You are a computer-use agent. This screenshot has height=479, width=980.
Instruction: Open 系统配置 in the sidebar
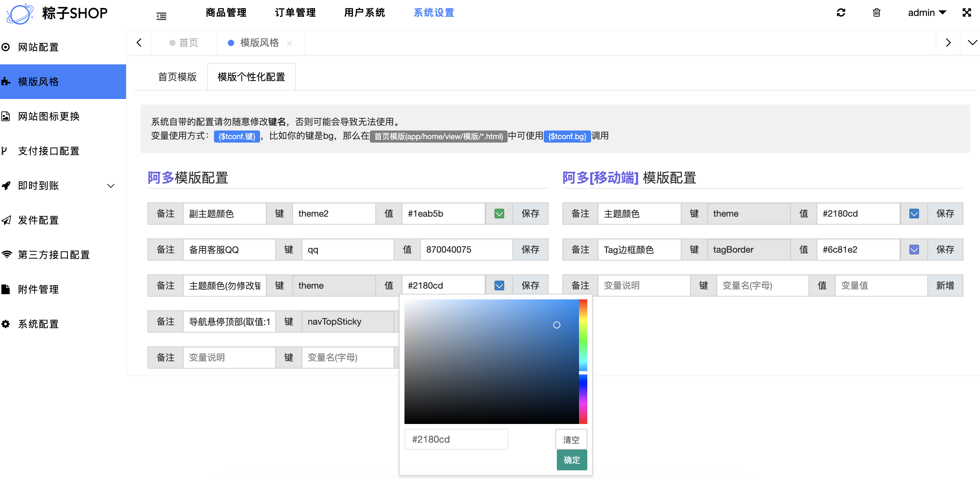tap(63, 324)
